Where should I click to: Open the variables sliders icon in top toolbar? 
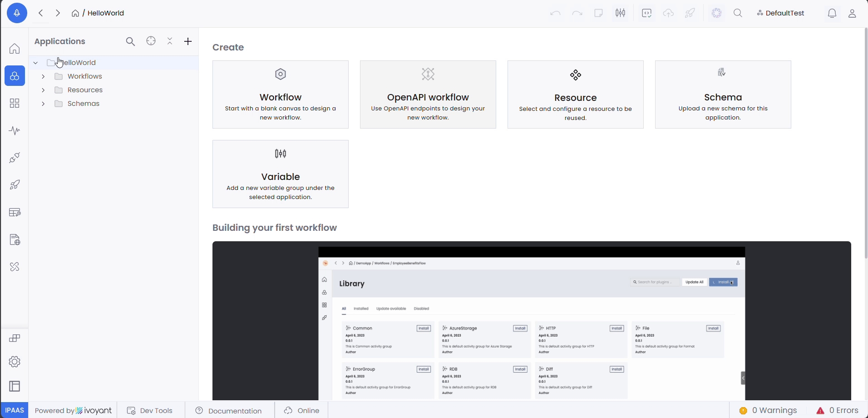click(x=621, y=13)
